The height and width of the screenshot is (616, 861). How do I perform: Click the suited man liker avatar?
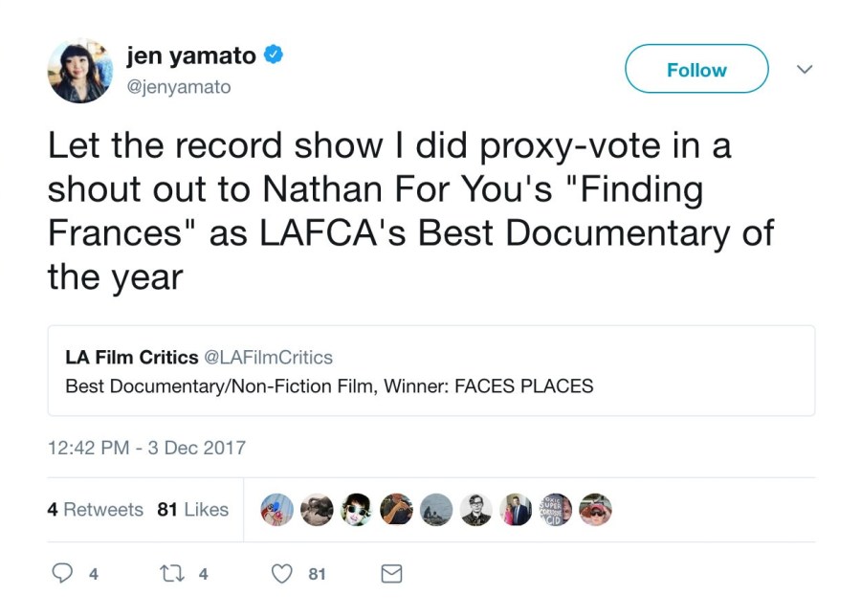click(x=516, y=510)
